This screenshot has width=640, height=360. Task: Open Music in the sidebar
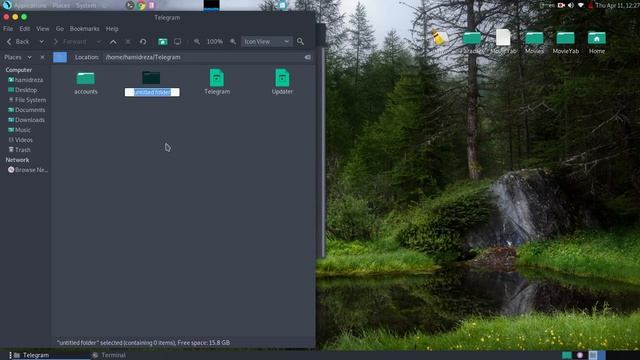point(20,130)
